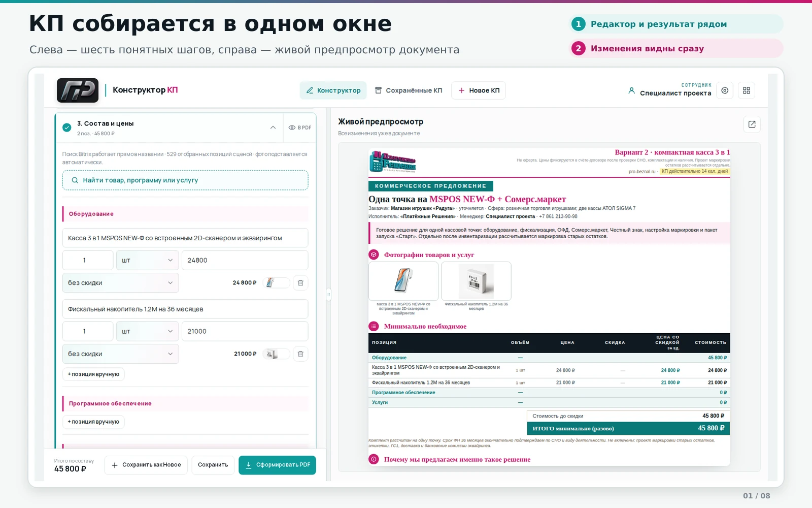Click the Фотографии товаров и услуг section icon
Screen dimensions: 812x508
click(374, 255)
